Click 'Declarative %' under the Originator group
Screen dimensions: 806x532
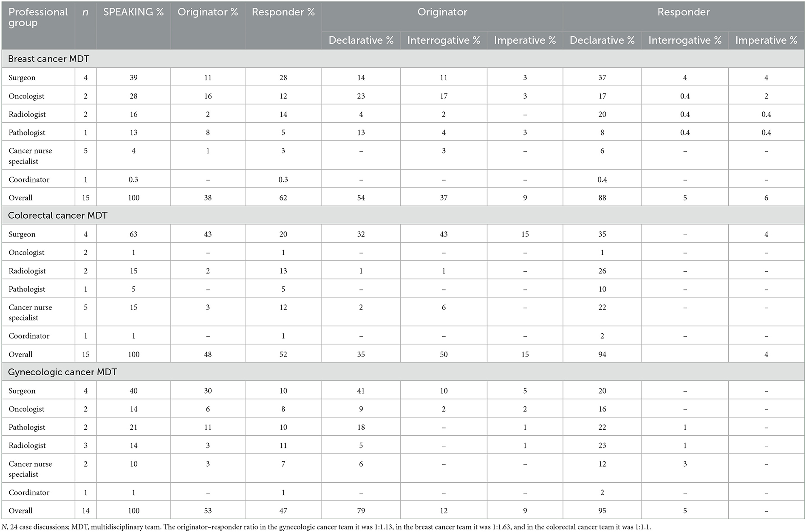coord(361,40)
